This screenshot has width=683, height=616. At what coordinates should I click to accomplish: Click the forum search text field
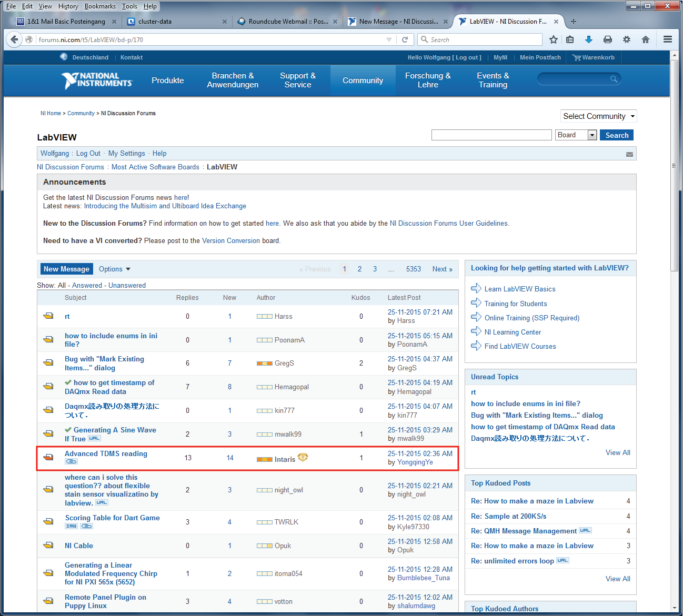pos(491,135)
